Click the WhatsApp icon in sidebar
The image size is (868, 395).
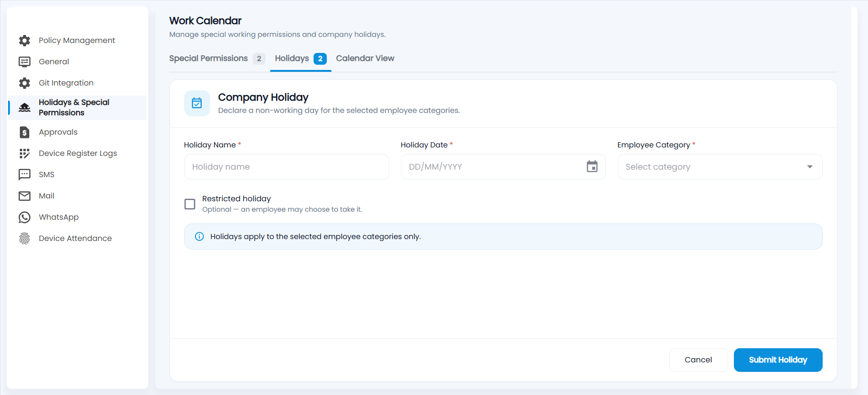click(25, 217)
